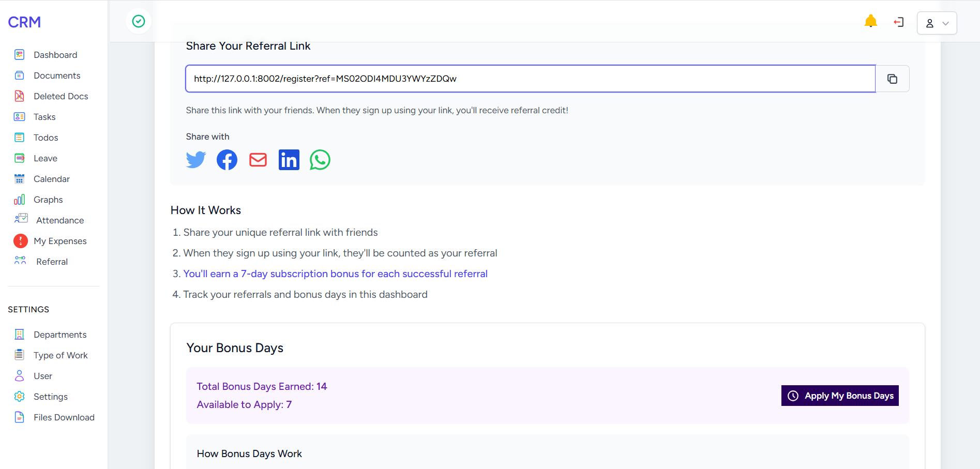Click the Dashboard sidebar icon
Viewport: 980px width, 469px height.
coord(20,55)
